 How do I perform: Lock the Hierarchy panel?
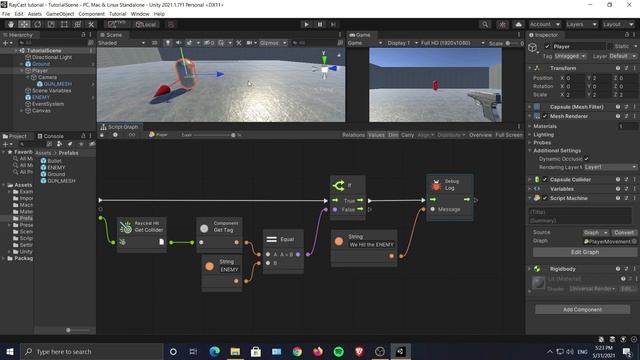click(83, 35)
